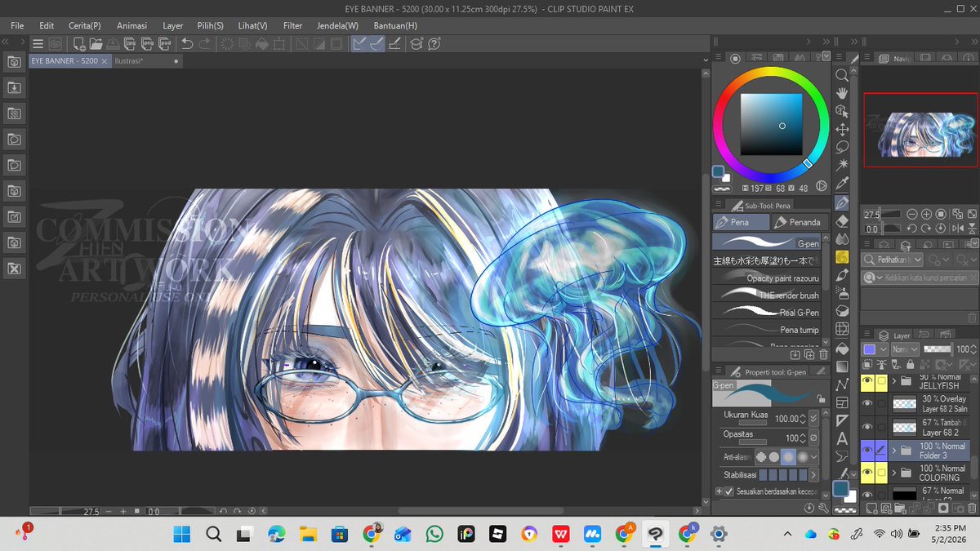
Task: Toggle Snap to Grid in toolbar
Action: (x=394, y=44)
